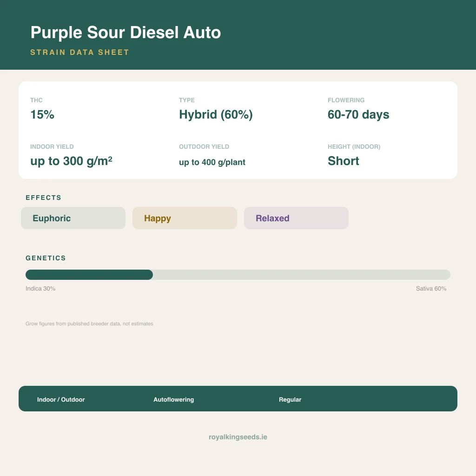This screenshot has height=476, width=476.
Task: Click the Sativa 60% label
Action: (431, 288)
